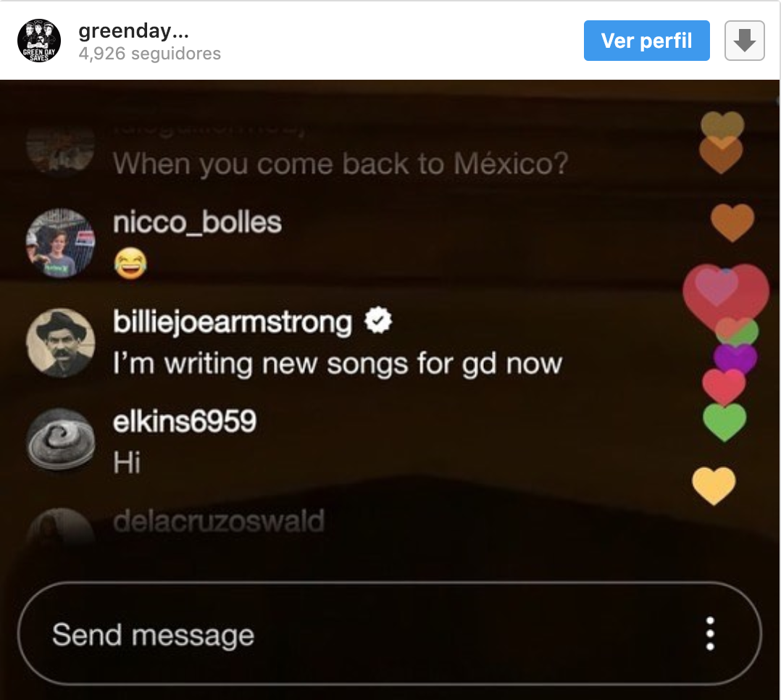
Task: Click the laughing emoji from nicco_bolles
Action: point(130,264)
